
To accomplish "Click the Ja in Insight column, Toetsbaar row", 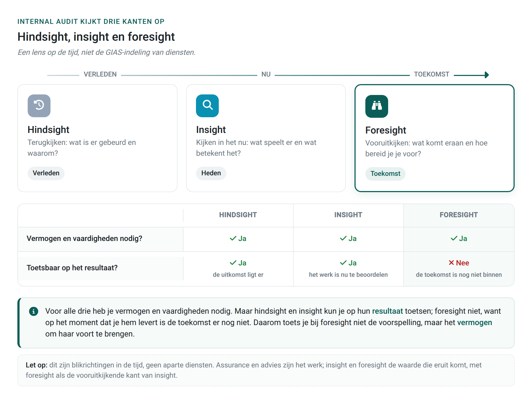I will click(x=352, y=263).
